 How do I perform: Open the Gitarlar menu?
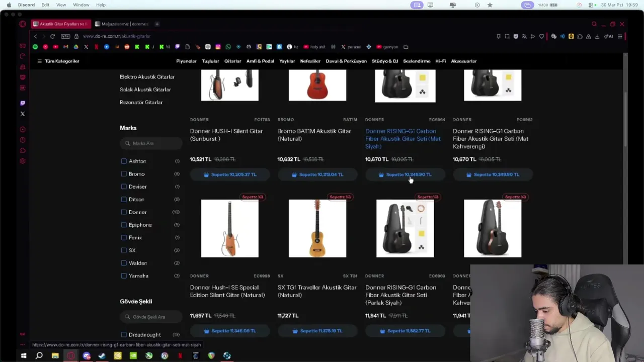[232, 61]
